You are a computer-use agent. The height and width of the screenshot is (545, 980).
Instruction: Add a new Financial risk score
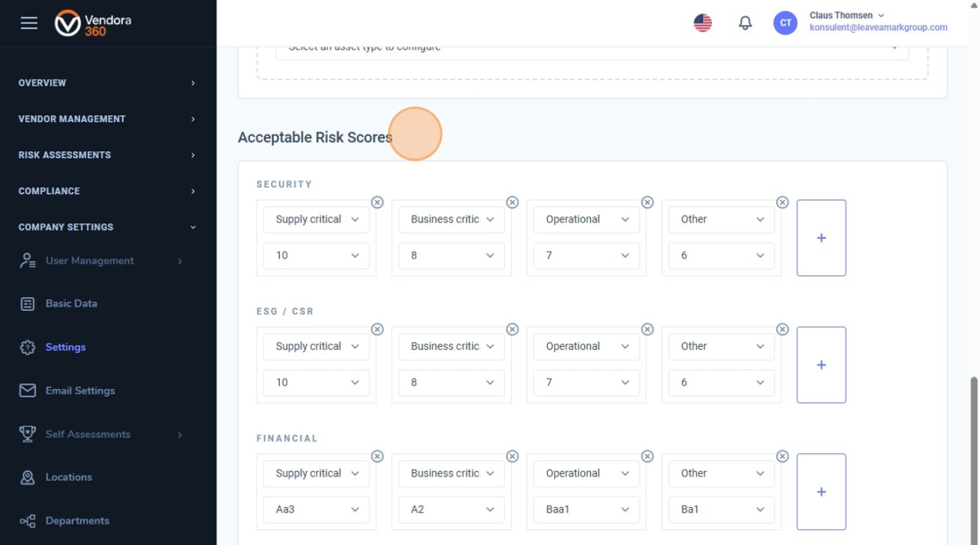821,492
